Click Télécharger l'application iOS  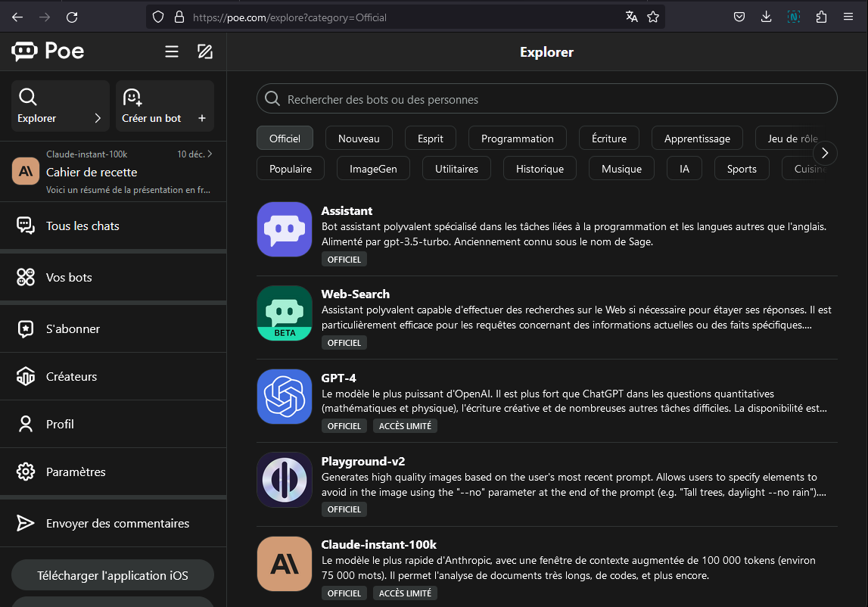113,575
